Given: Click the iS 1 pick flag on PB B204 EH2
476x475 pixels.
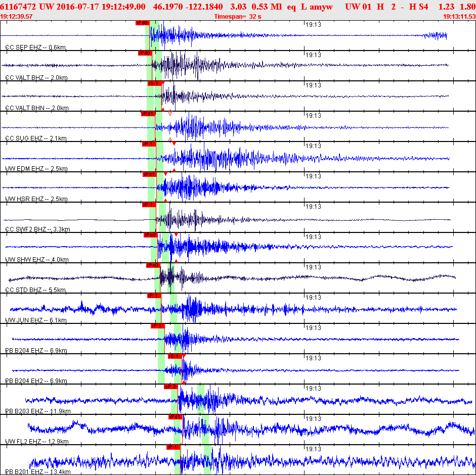Looking at the screenshot, I should pyautogui.click(x=175, y=356).
